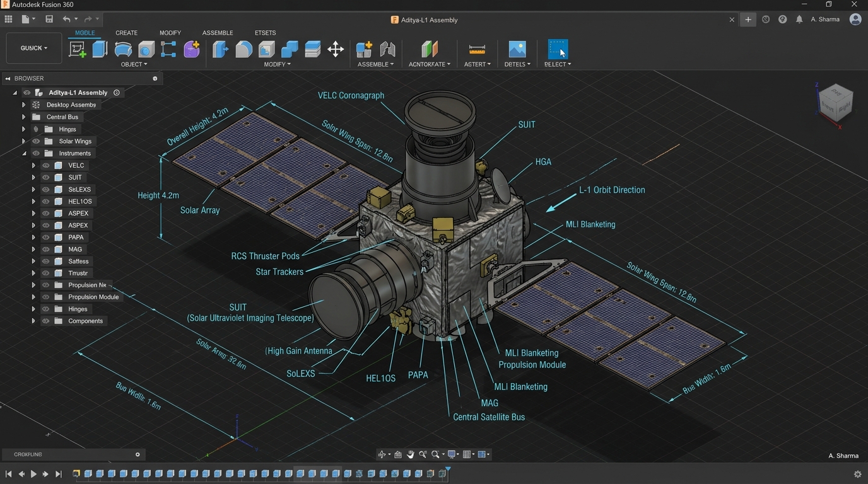Activate the Select window tool icon
The height and width of the screenshot is (484, 868).
click(558, 49)
